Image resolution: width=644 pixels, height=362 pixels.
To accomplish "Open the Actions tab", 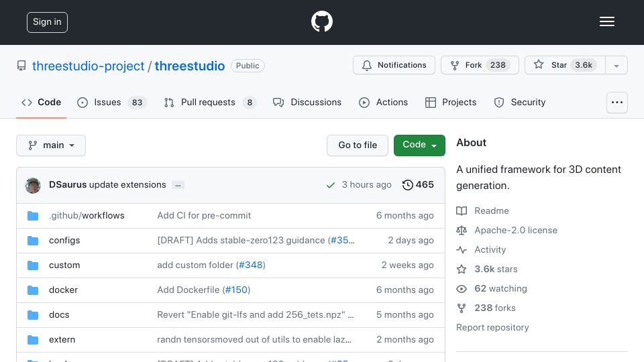I will pos(383,102).
